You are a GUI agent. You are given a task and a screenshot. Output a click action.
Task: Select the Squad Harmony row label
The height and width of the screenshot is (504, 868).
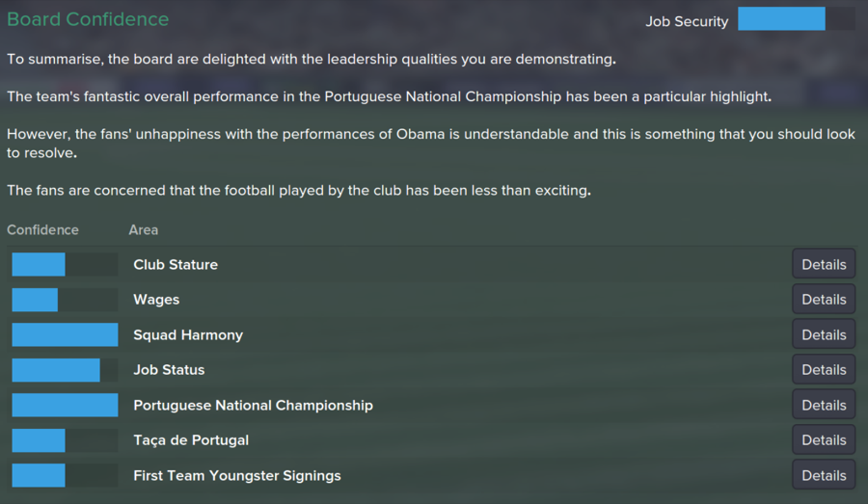188,334
